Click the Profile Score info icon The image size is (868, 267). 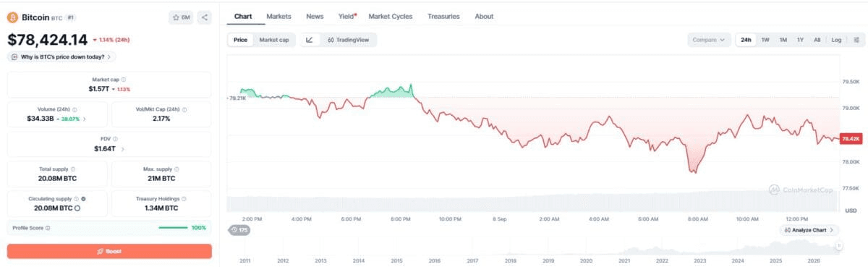[x=48, y=228]
